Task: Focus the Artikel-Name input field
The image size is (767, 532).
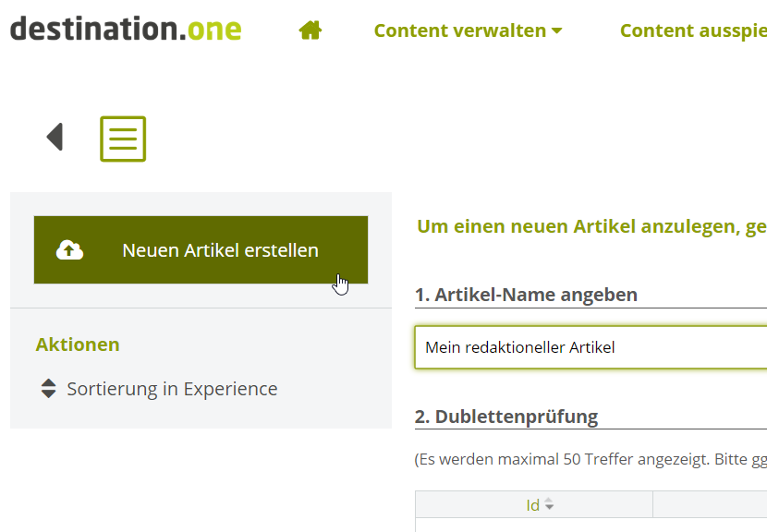Action: [591, 347]
